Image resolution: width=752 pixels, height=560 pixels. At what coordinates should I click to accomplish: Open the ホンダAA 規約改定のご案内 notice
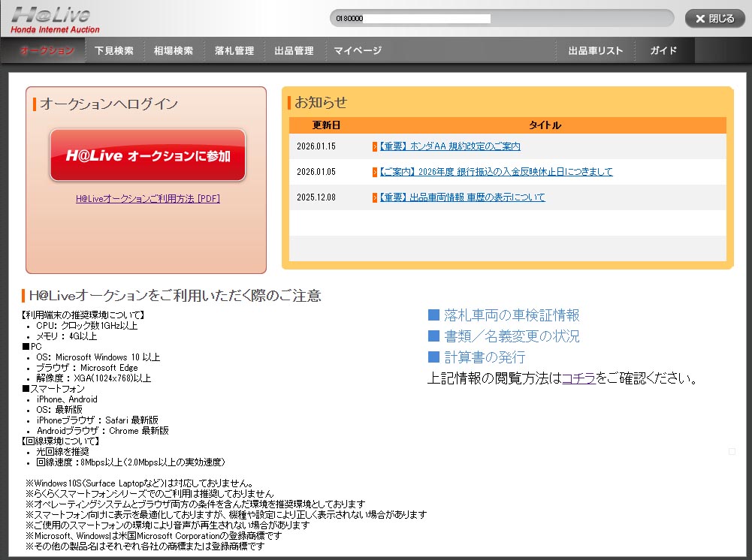(449, 146)
